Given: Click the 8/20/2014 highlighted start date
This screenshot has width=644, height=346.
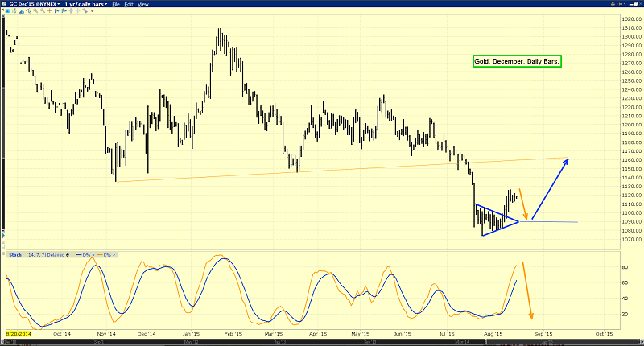Looking at the screenshot, I should [18, 332].
